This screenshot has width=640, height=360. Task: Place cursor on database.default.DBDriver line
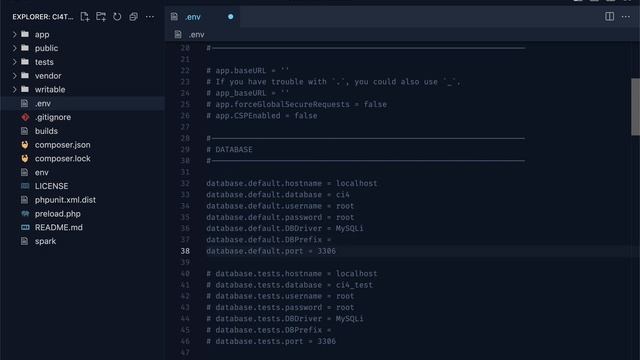tap(284, 229)
